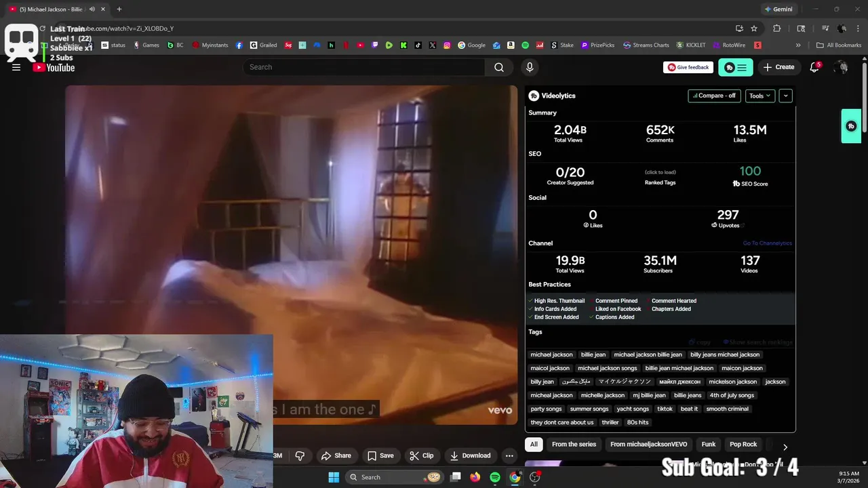Open more actions three-dot menu under video
Screen dimensions: 868x488
tap(509, 455)
